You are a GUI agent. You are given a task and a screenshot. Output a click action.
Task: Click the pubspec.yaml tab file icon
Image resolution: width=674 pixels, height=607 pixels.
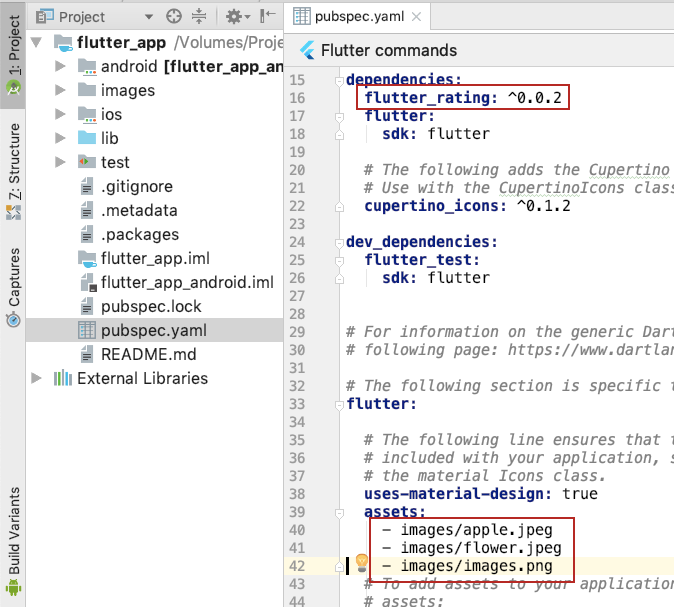[x=301, y=16]
